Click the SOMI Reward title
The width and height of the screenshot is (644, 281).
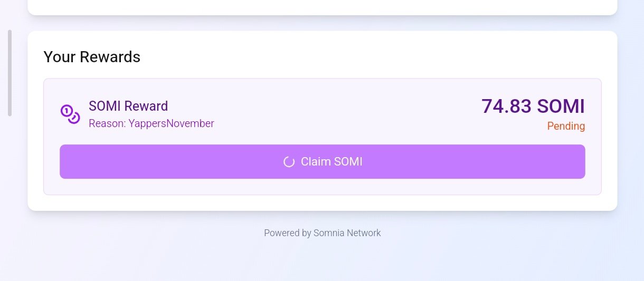(128, 106)
